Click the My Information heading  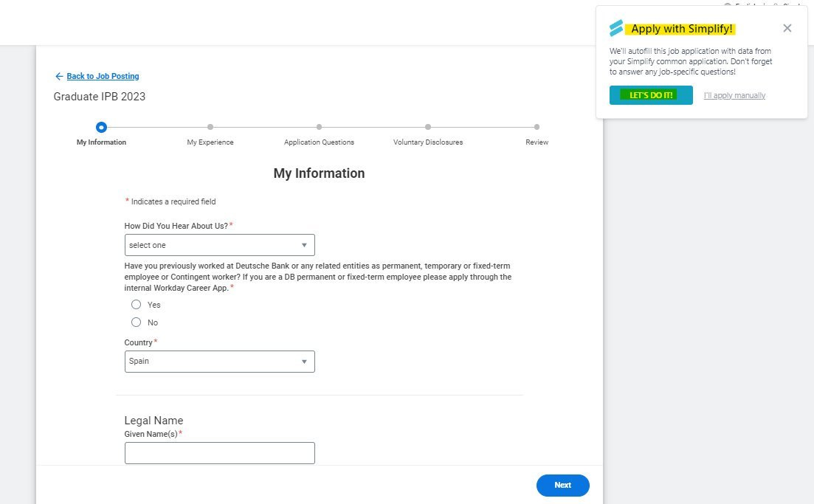pyautogui.click(x=320, y=173)
